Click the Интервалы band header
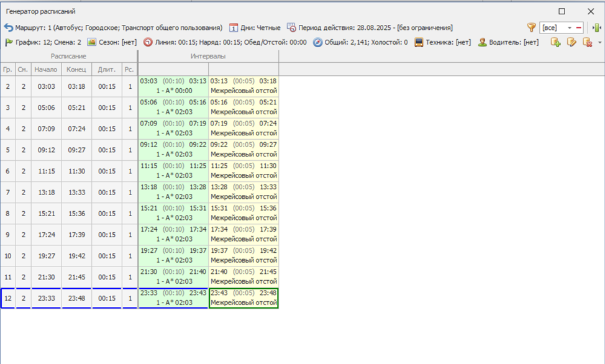This screenshot has height=364, width=605. pyautogui.click(x=208, y=57)
